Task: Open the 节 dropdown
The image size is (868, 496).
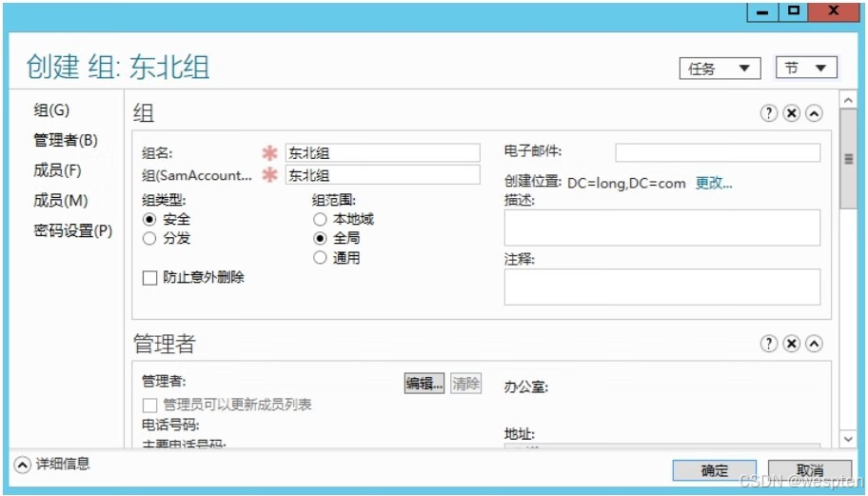Action: click(x=806, y=68)
